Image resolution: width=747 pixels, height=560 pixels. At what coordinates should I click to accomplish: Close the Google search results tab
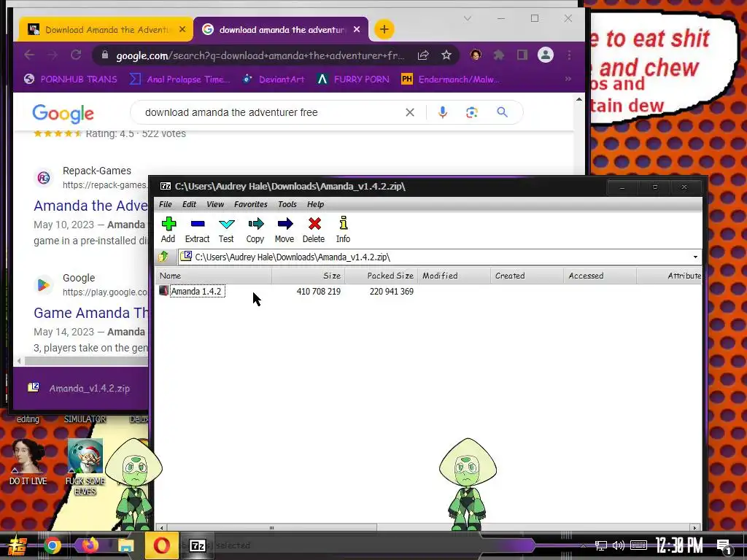coord(357,29)
